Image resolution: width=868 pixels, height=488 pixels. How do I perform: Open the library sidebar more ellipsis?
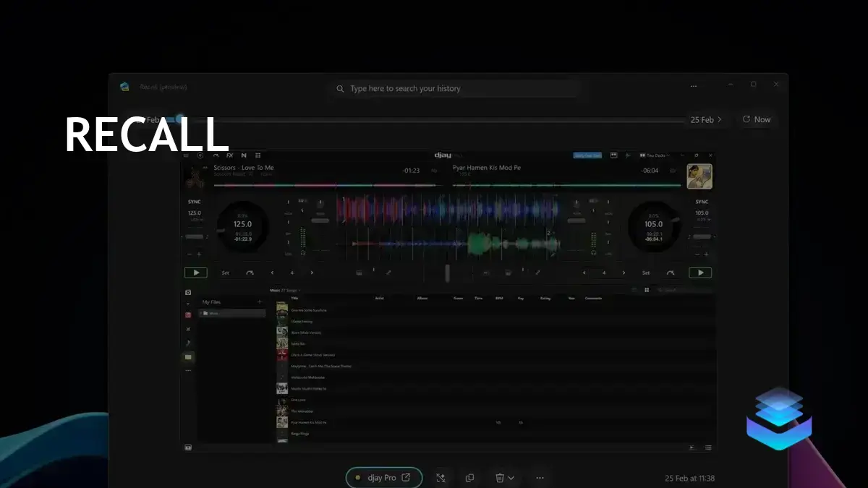pyautogui.click(x=188, y=370)
